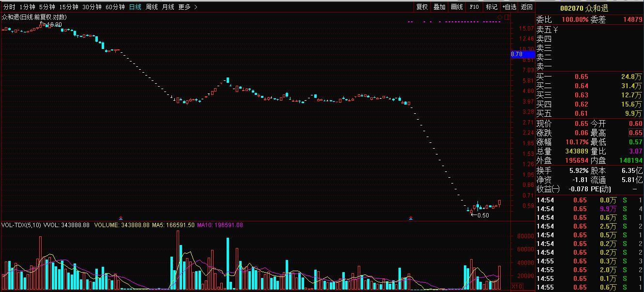Click the info marker below the chart's final decline
Image resolution: width=644 pixels, height=292 pixels.
coord(411,219)
